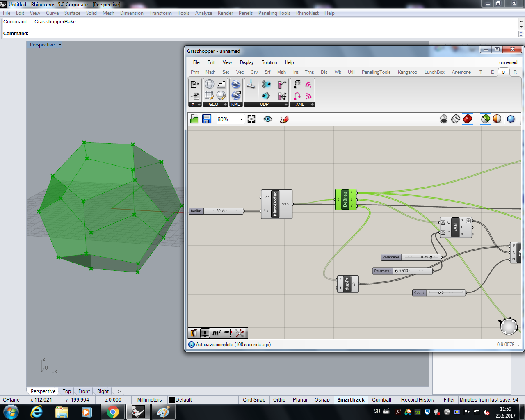Select the green DeBrep component
525x420 pixels.
click(346, 199)
